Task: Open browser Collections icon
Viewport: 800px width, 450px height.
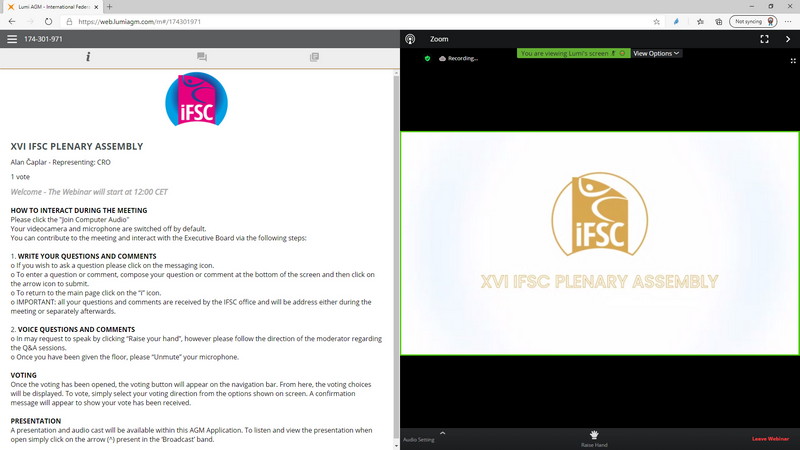Action: [718, 21]
